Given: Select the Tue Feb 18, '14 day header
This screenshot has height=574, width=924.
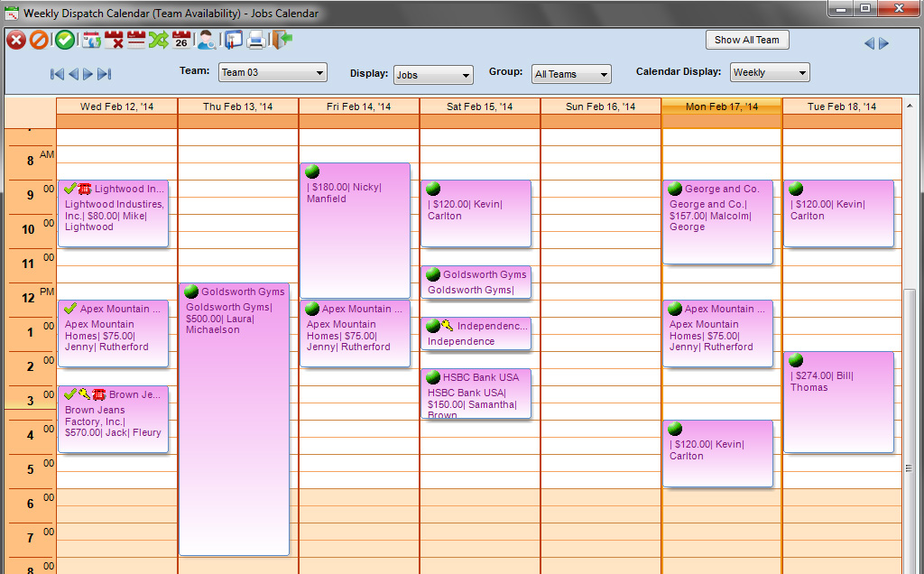Looking at the screenshot, I should tap(842, 106).
